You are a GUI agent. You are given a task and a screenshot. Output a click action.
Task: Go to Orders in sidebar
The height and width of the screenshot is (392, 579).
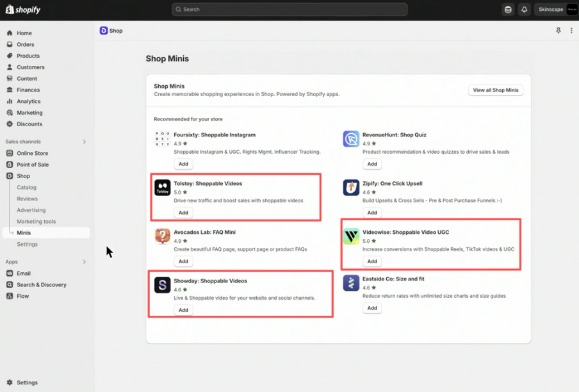tap(26, 45)
